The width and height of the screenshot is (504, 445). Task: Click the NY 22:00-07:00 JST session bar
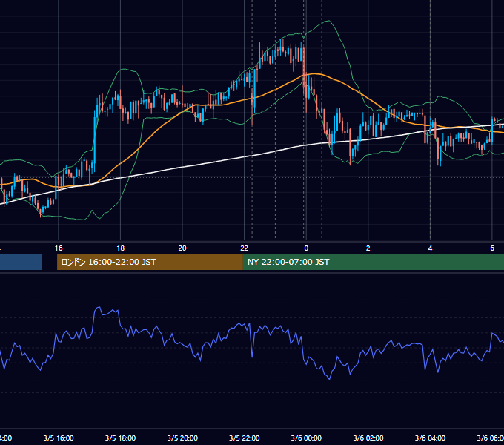point(373,262)
